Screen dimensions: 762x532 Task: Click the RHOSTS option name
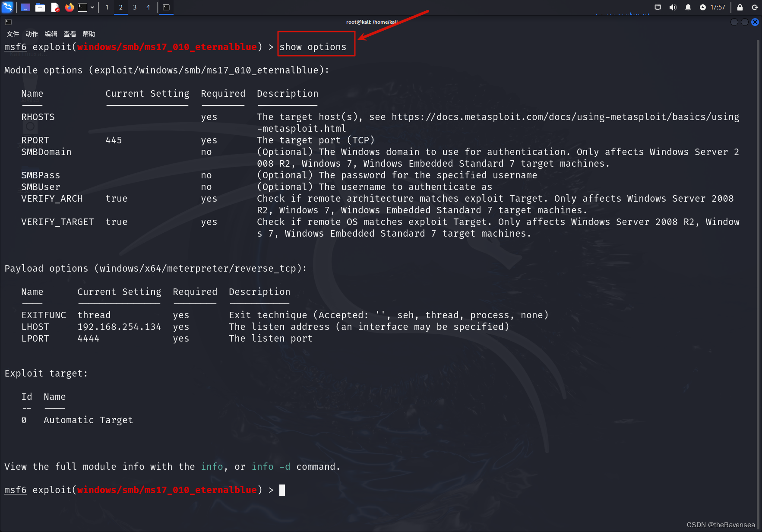pyautogui.click(x=38, y=117)
